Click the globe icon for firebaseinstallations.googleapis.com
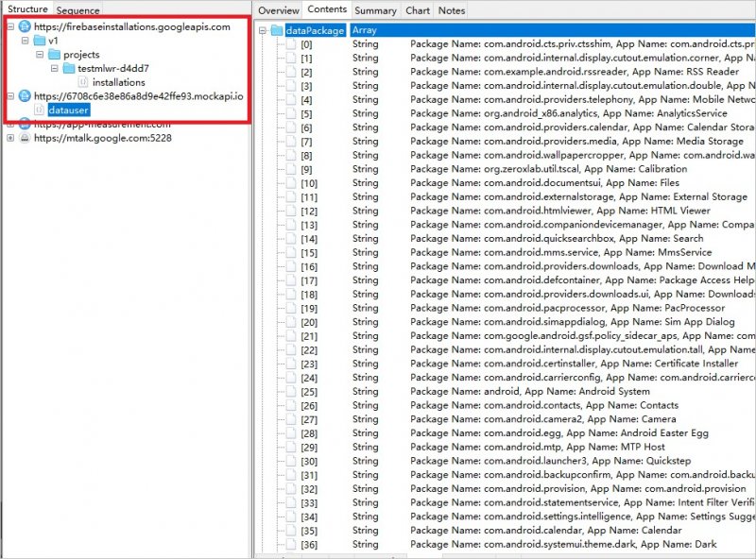 [24, 26]
